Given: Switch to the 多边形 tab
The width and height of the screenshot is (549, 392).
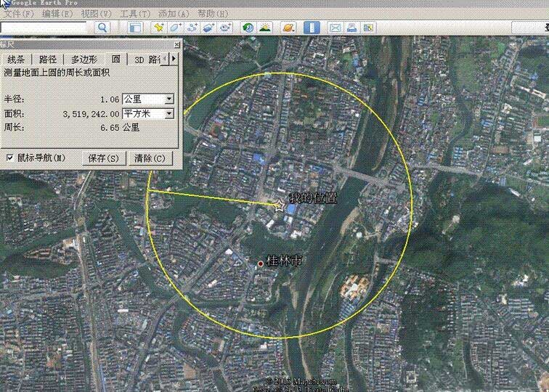Looking at the screenshot, I should coord(84,60).
